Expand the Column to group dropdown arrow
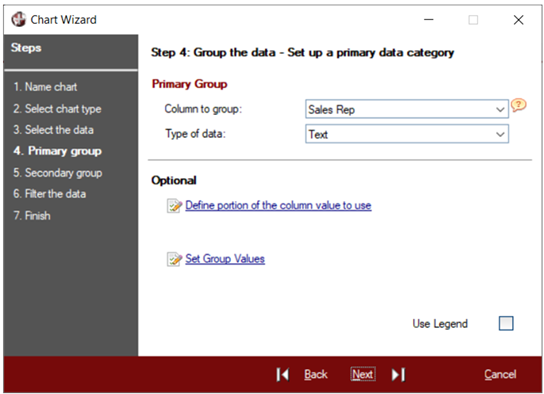The width and height of the screenshot is (544, 394). pos(500,110)
